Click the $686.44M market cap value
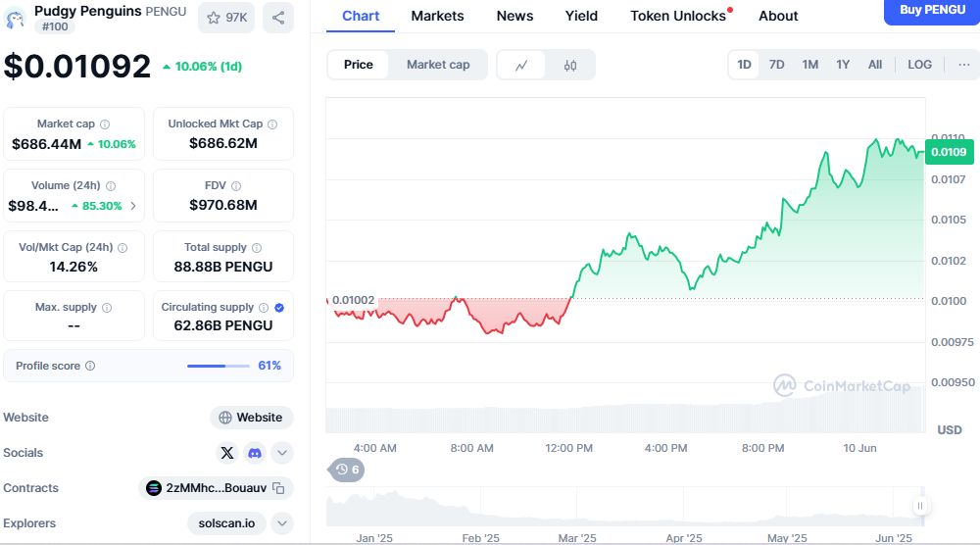This screenshot has width=980, height=545. pos(46,144)
